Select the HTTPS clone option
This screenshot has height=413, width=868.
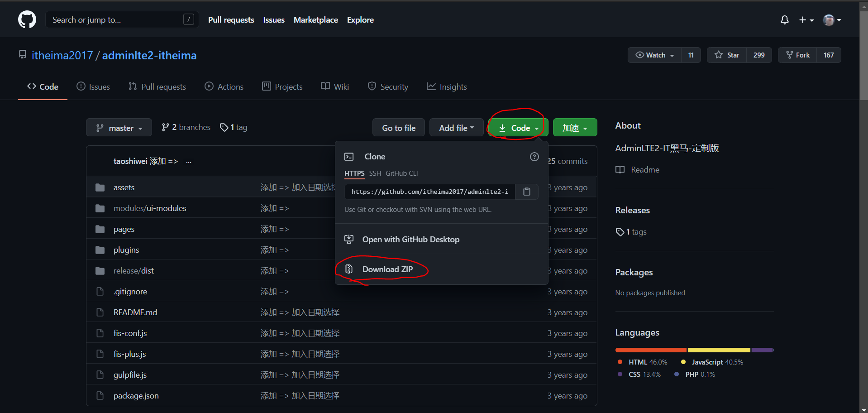354,173
